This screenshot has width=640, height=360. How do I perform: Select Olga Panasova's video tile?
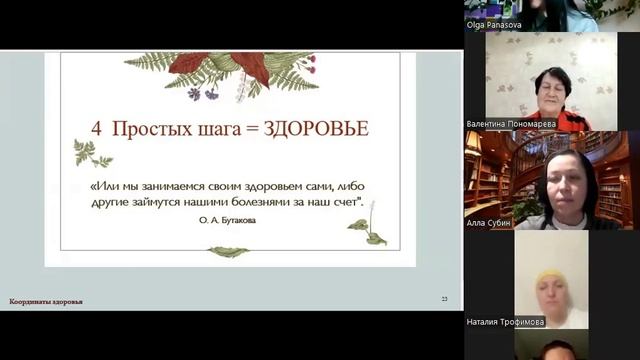click(x=552, y=16)
